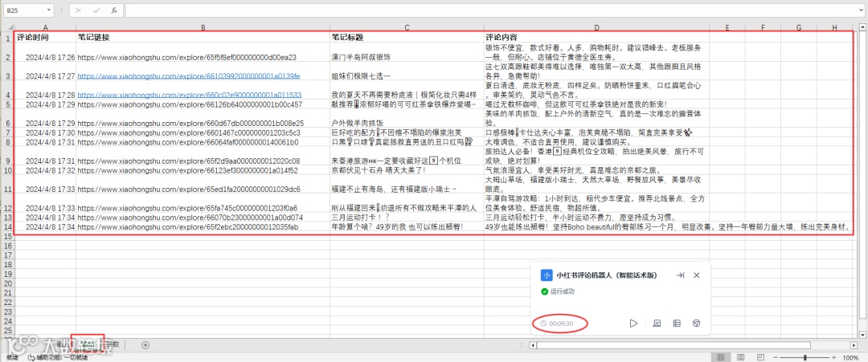868x362 pixels.
Task: Click the title cell 三月运动打卡!?
Action: [x=407, y=218]
